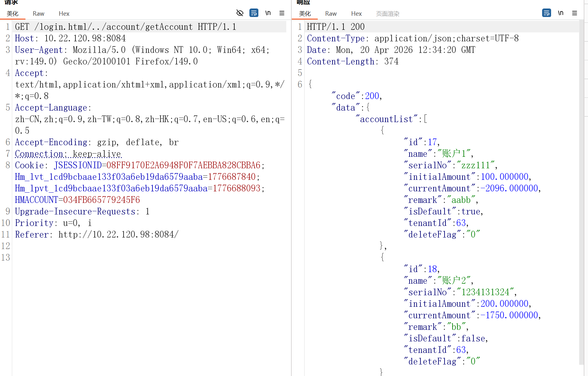588x376 pixels.
Task: Open request panel hamburger menu
Action: click(282, 13)
